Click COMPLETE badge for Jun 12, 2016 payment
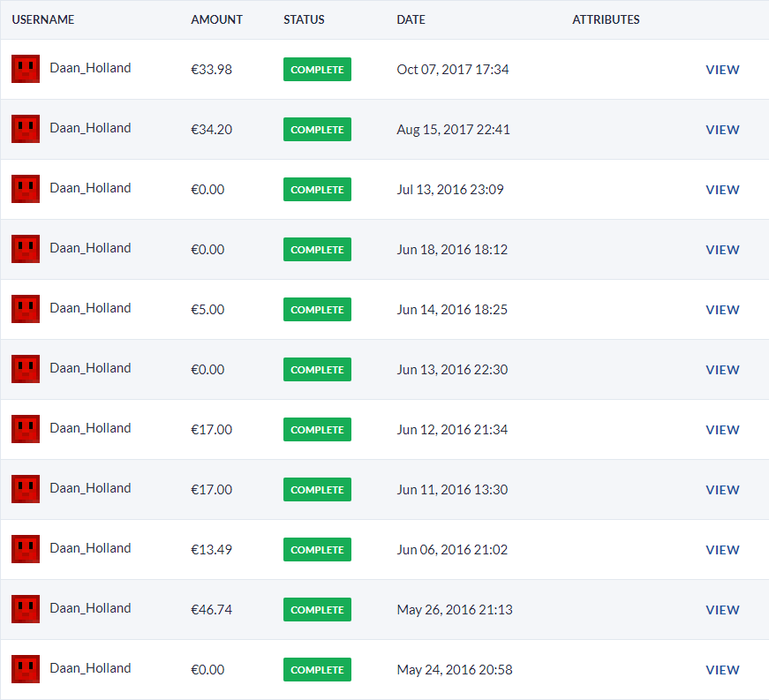 (317, 430)
